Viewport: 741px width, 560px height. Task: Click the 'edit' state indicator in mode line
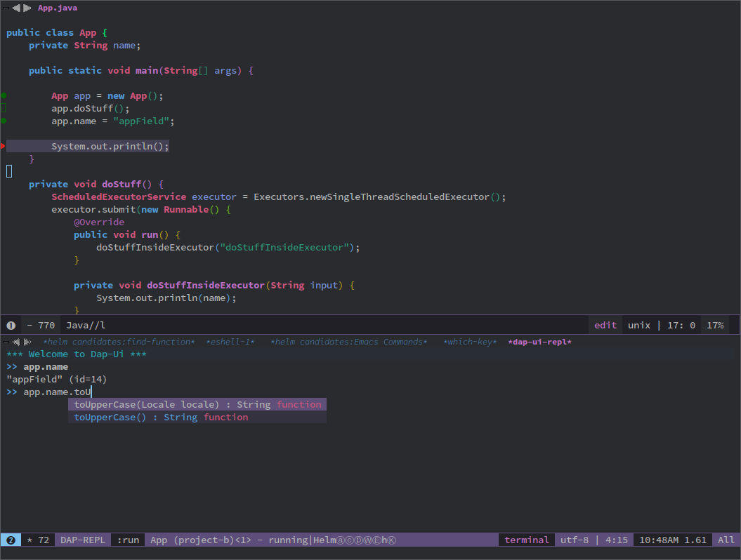click(605, 326)
